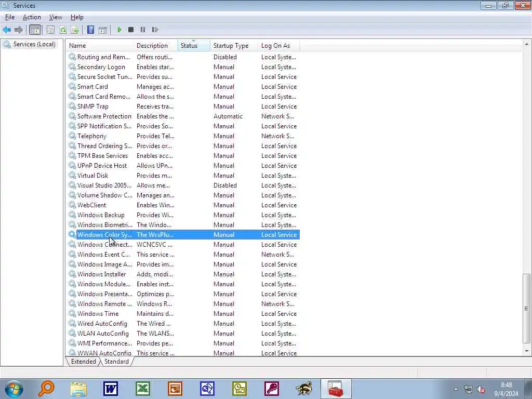This screenshot has width=532, height=399.
Task: Sort by the Status column header
Action: [x=194, y=46]
